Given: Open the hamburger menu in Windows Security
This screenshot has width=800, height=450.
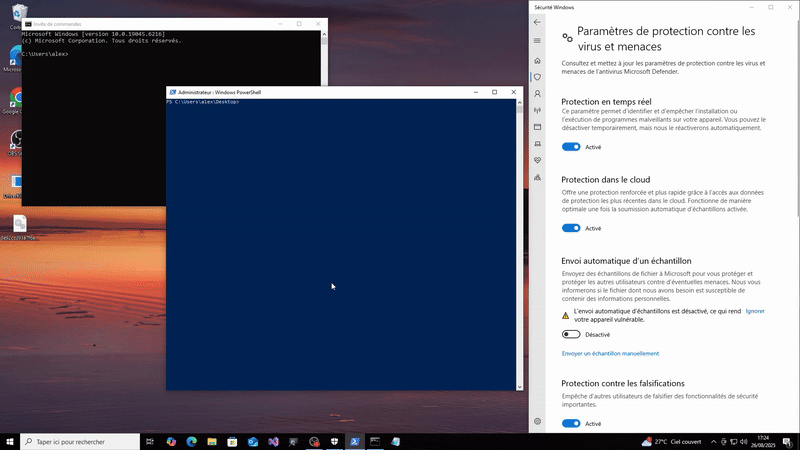Looking at the screenshot, I should tap(537, 40).
